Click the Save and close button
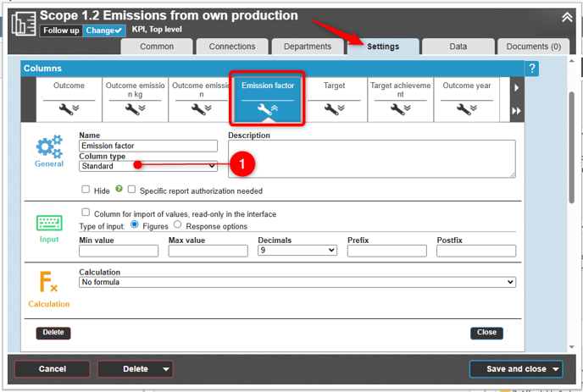583x392 pixels. tap(516, 369)
